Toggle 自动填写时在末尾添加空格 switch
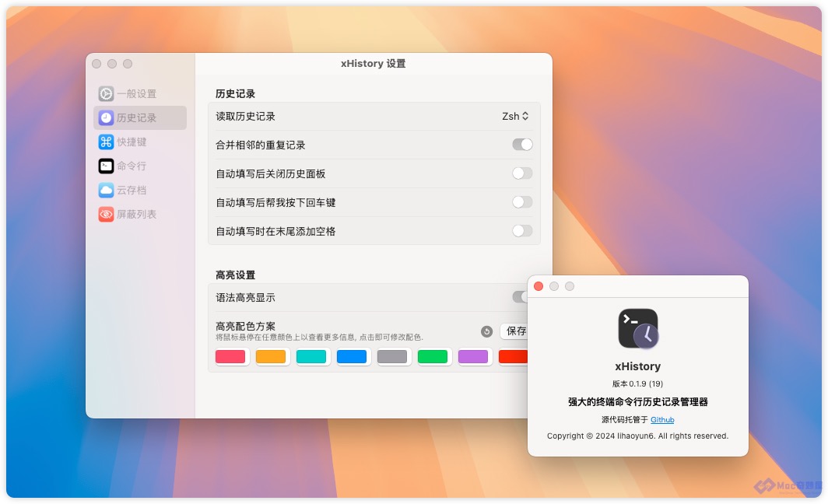The height and width of the screenshot is (504, 828). pos(522,231)
